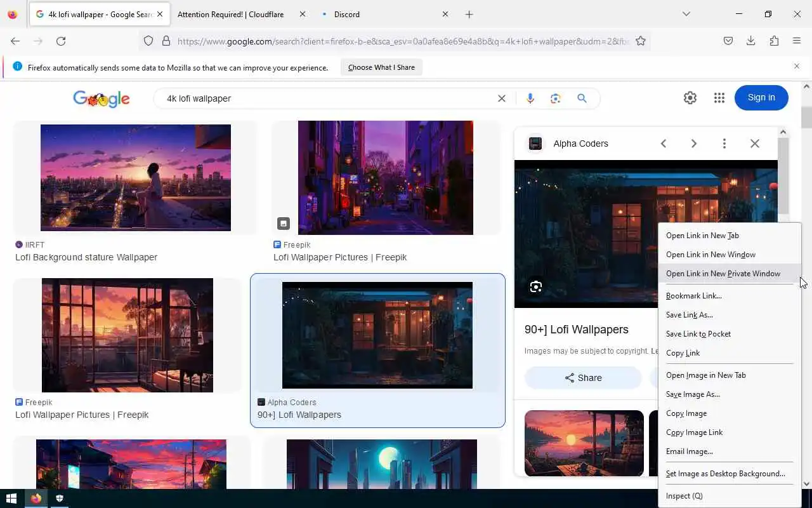Open 90+] Lofi Wallpapers result title

(299, 415)
